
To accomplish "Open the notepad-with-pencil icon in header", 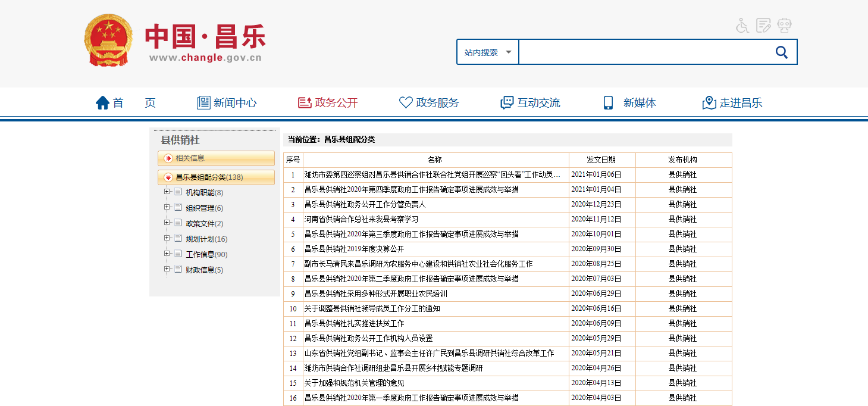I will (763, 26).
